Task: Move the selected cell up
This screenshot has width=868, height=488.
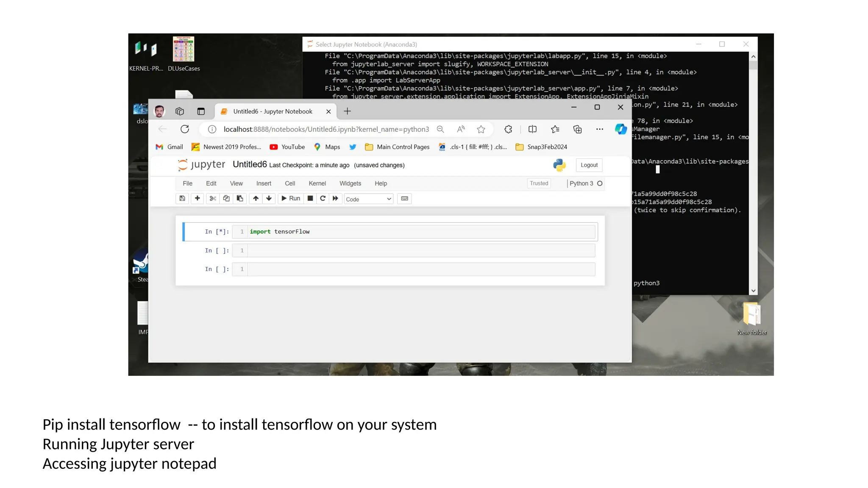Action: (256, 198)
